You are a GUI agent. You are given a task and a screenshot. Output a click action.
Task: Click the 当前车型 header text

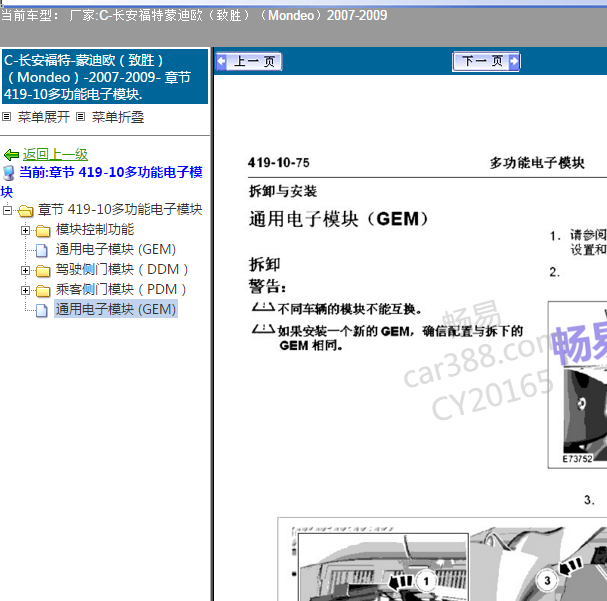click(194, 15)
